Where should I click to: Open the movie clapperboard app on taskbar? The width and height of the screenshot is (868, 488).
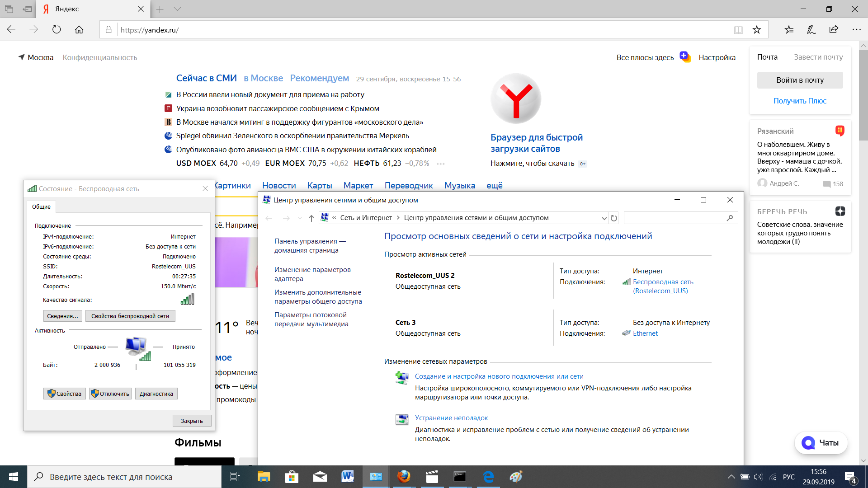pos(432,477)
